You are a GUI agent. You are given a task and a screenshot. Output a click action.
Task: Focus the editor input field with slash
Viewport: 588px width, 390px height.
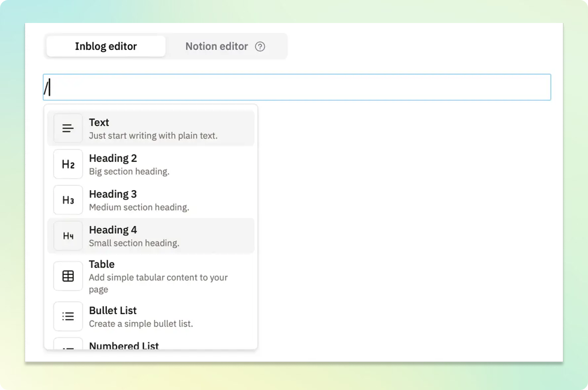coord(297,87)
